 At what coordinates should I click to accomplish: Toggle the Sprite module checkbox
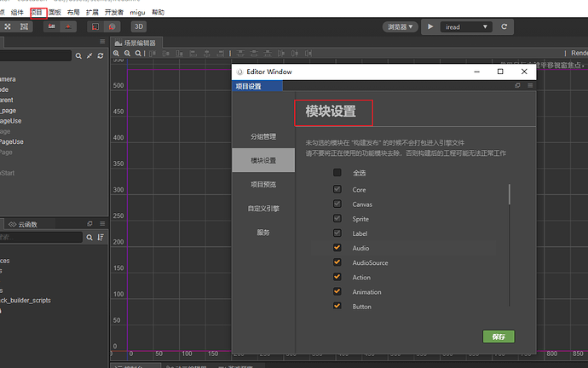[337, 218]
